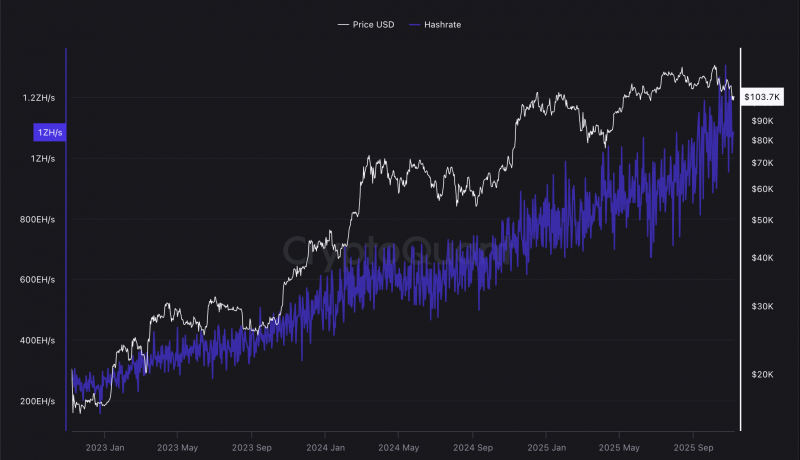Click the purple 1ZH/s current value badge
800x460 pixels.
[49, 133]
